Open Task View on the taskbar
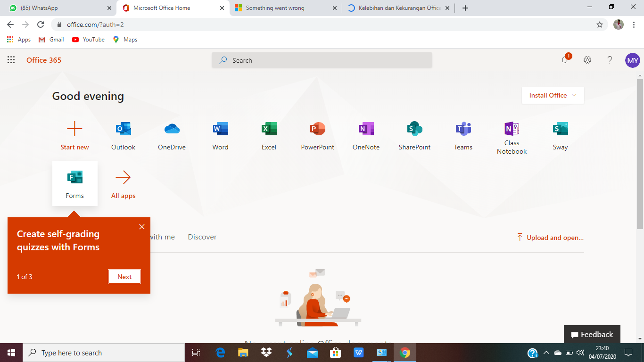The width and height of the screenshot is (644, 362). [x=196, y=353]
